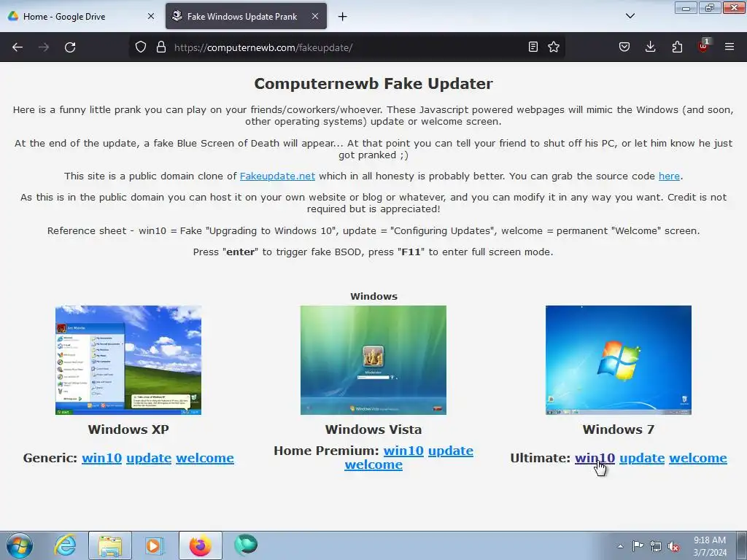Open Windows XP Generic win10 link
Viewport: 747px width, 560px height.
point(101,458)
